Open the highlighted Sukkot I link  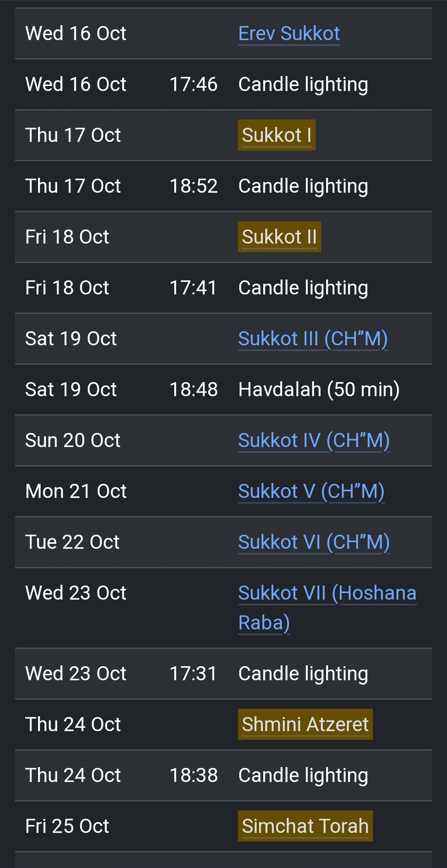click(x=276, y=135)
